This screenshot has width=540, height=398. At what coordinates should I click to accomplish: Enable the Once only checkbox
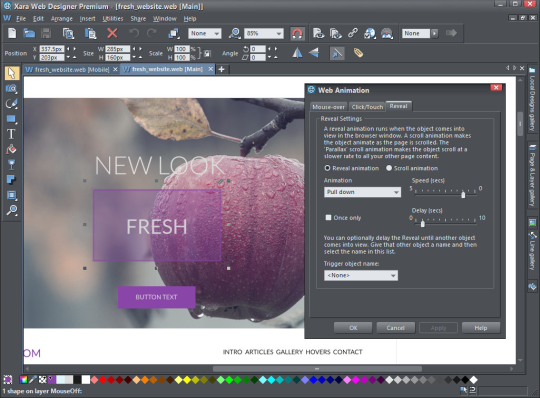tap(328, 218)
